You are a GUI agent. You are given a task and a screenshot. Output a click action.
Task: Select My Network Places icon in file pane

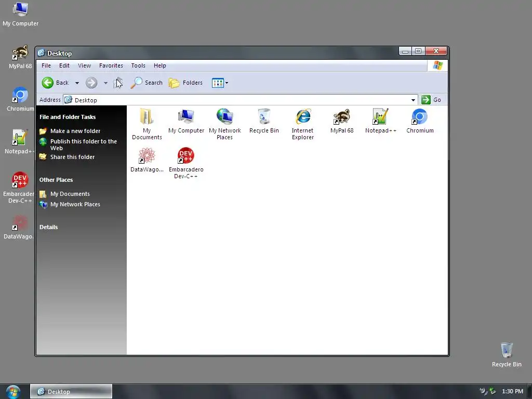224,116
